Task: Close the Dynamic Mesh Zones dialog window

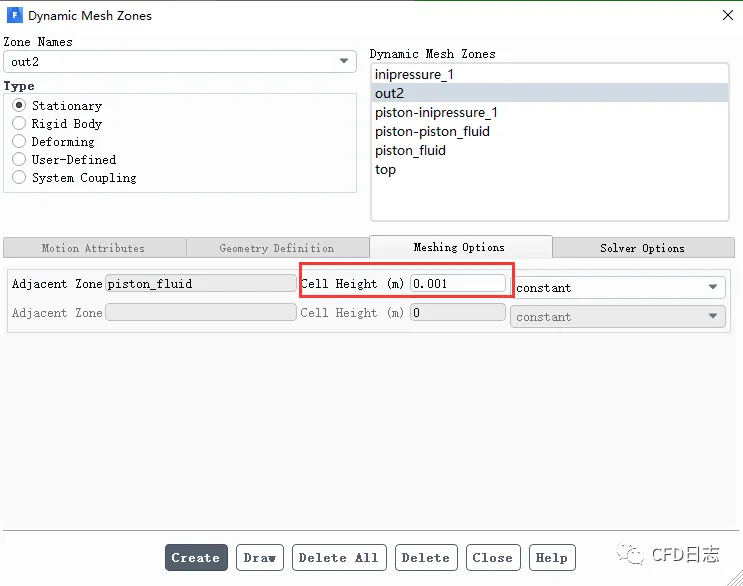Action: click(x=726, y=15)
